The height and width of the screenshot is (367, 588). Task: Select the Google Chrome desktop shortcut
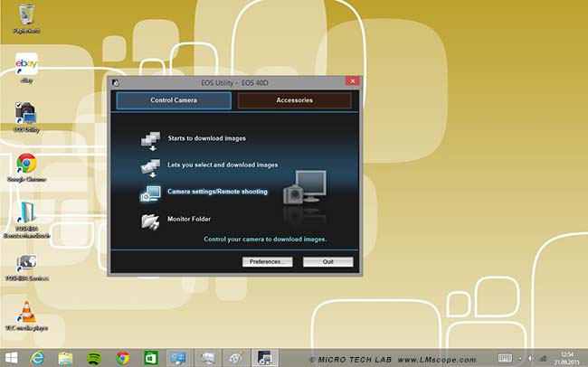pyautogui.click(x=26, y=167)
